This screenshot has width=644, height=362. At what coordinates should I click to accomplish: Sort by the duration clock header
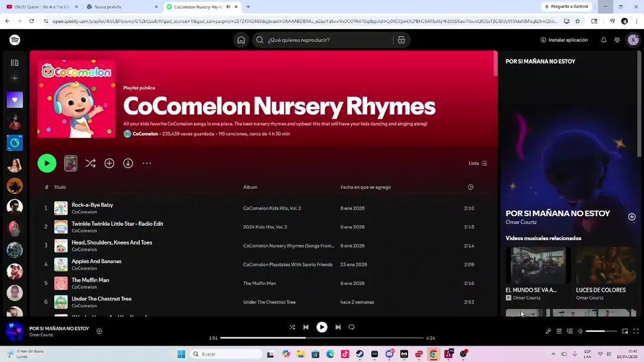point(470,187)
